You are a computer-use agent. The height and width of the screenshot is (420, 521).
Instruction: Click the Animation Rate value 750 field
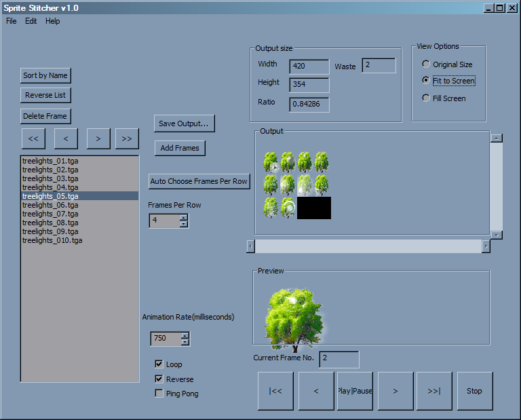tap(166, 339)
